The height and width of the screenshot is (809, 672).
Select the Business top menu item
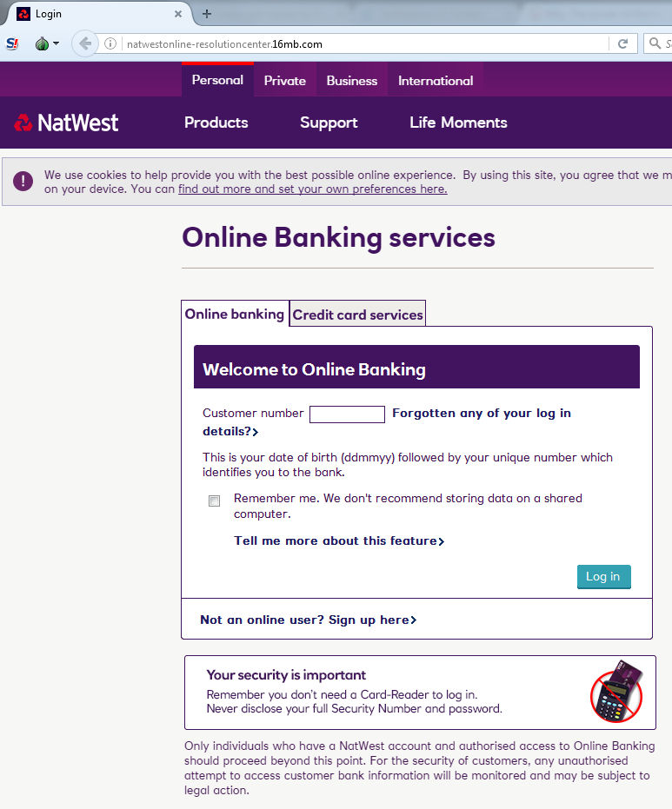click(351, 81)
